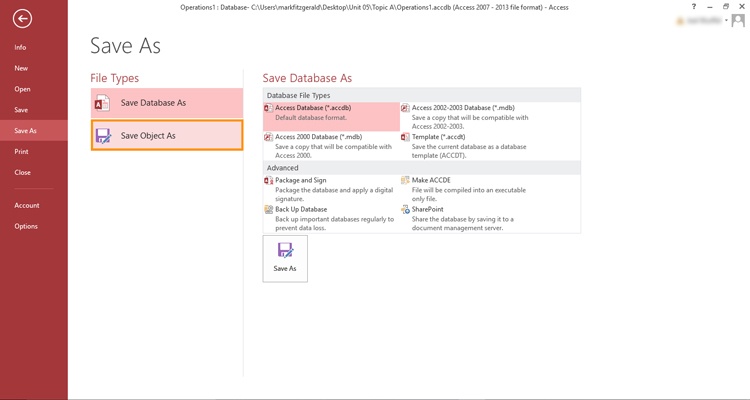Select Back Up Database option
The image size is (750, 400).
(331, 219)
